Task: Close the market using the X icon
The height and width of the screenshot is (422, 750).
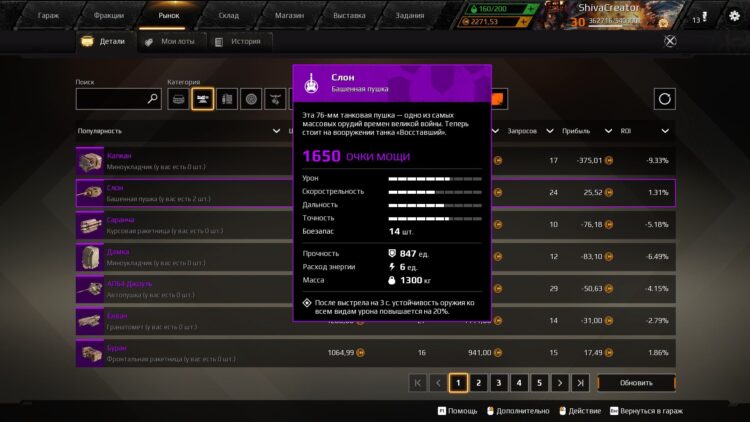Action: (x=670, y=41)
